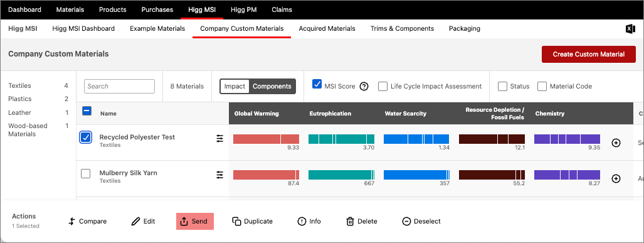Image resolution: width=644 pixels, height=243 pixels.
Task: Click Eutrophication bar for Recycled Polyester Test
Action: (x=341, y=139)
